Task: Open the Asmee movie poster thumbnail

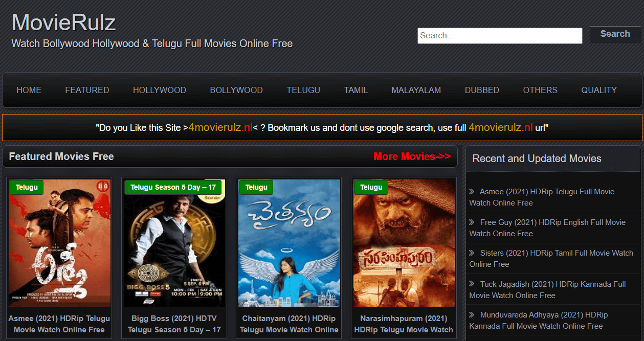Action: click(x=59, y=243)
